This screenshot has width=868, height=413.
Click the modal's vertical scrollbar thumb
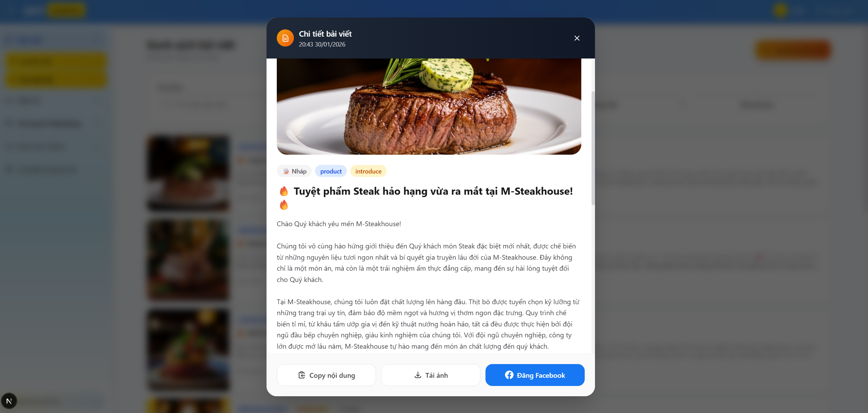pyautogui.click(x=593, y=148)
